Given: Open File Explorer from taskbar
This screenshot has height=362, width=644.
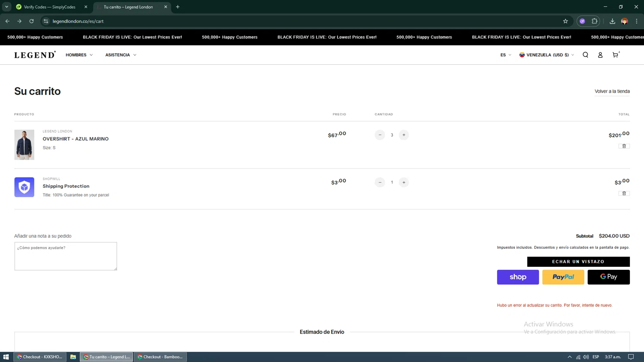Looking at the screenshot, I should 73,357.
